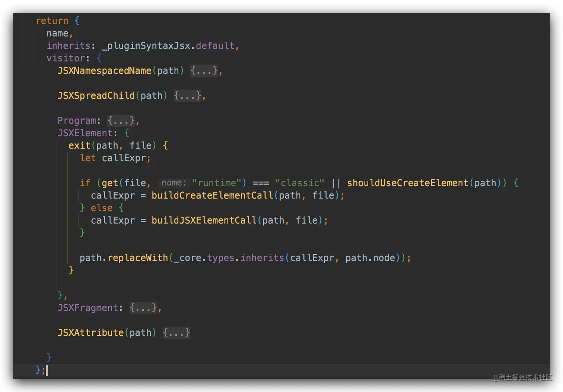The height and width of the screenshot is (392, 563).
Task: Click the let keyword
Action: (x=88, y=158)
